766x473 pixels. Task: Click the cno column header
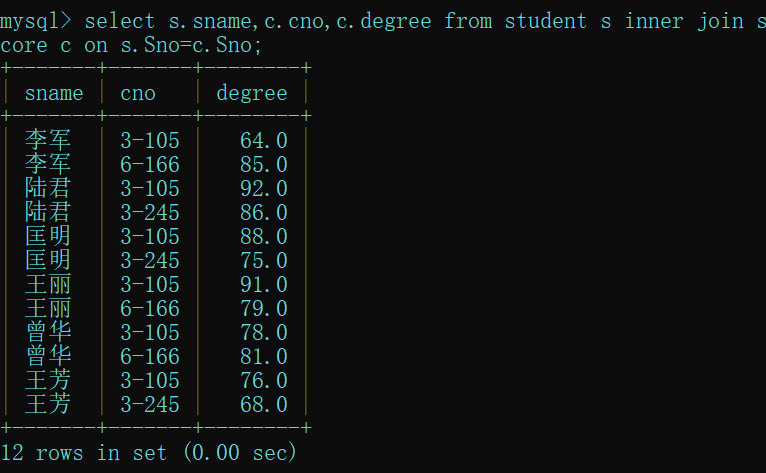point(138,93)
